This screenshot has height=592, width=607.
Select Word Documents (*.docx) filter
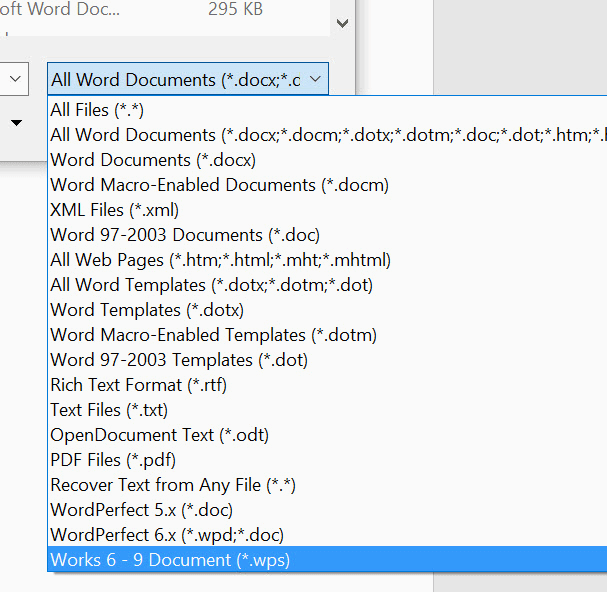point(327,160)
